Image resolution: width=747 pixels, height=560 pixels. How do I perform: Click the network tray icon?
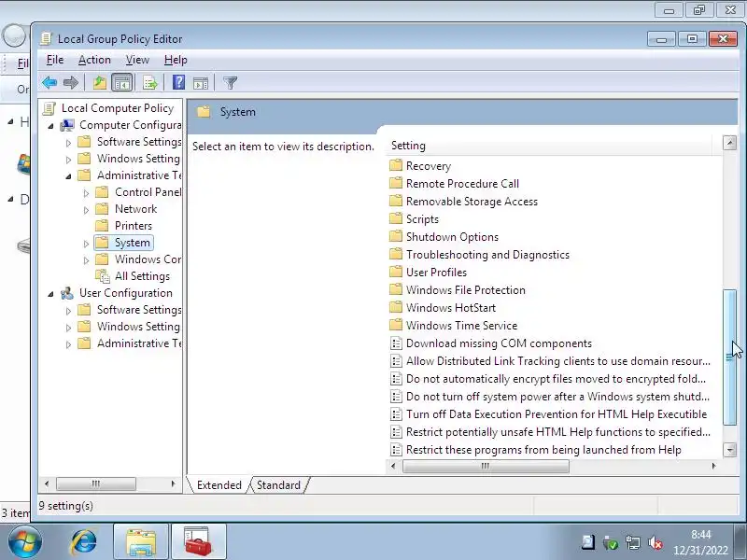pyautogui.click(x=633, y=542)
